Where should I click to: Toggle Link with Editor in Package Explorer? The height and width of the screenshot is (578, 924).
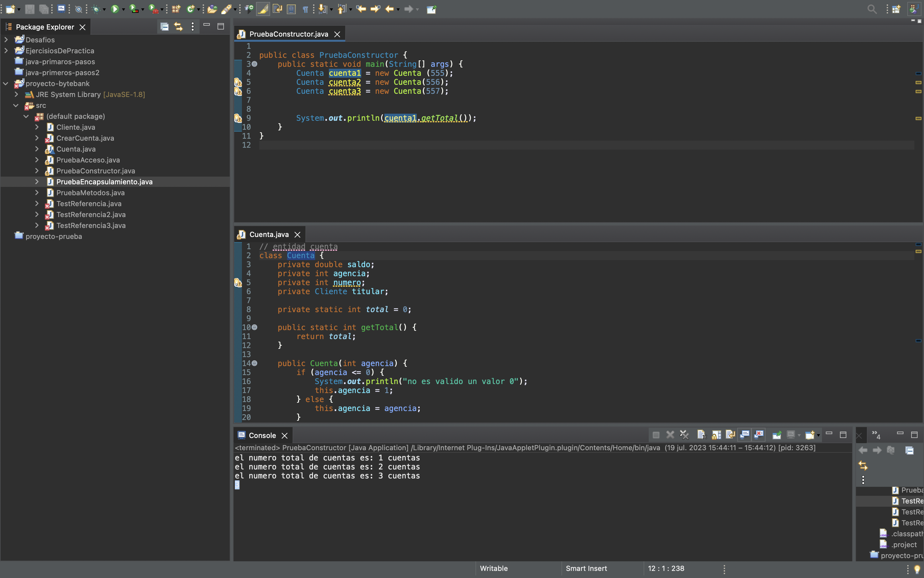pos(178,26)
